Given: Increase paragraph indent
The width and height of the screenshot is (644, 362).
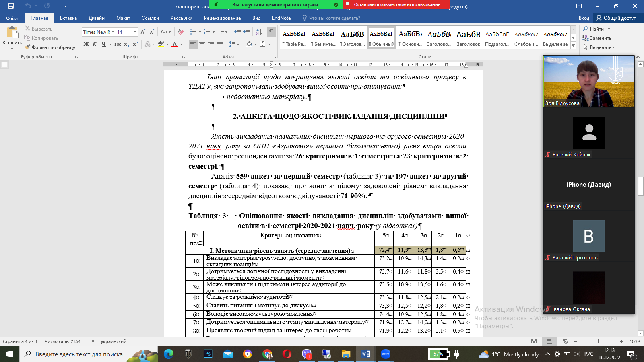Looking at the screenshot, I should (246, 32).
